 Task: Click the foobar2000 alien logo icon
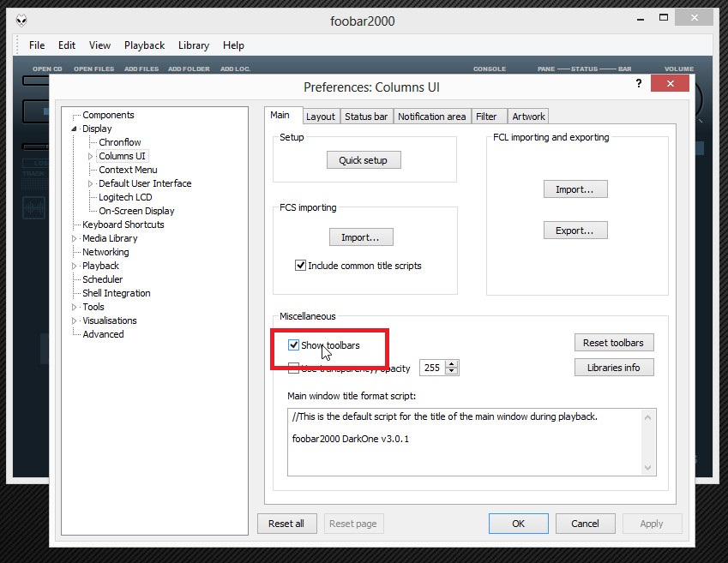click(x=21, y=21)
